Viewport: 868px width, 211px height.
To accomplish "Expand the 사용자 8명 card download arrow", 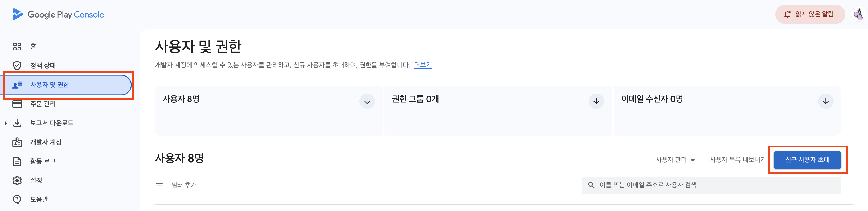I will (x=367, y=101).
